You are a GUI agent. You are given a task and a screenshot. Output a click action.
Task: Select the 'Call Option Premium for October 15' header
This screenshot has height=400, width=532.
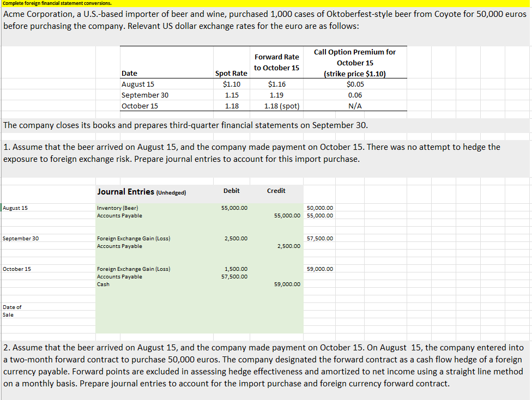click(x=355, y=63)
